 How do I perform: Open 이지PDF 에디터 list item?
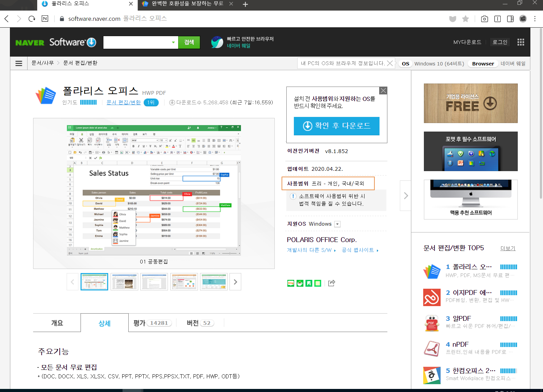pos(470,297)
